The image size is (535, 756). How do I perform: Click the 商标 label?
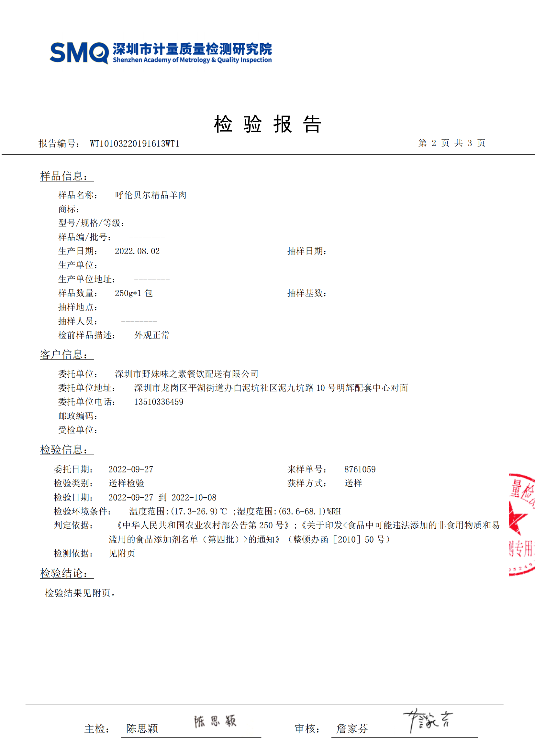pyautogui.click(x=69, y=209)
